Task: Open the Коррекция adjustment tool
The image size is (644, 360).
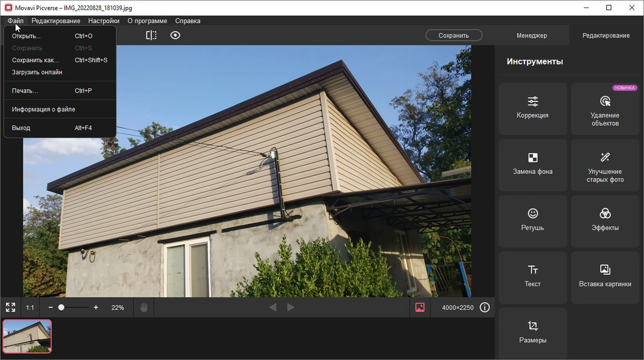Action: [533, 108]
